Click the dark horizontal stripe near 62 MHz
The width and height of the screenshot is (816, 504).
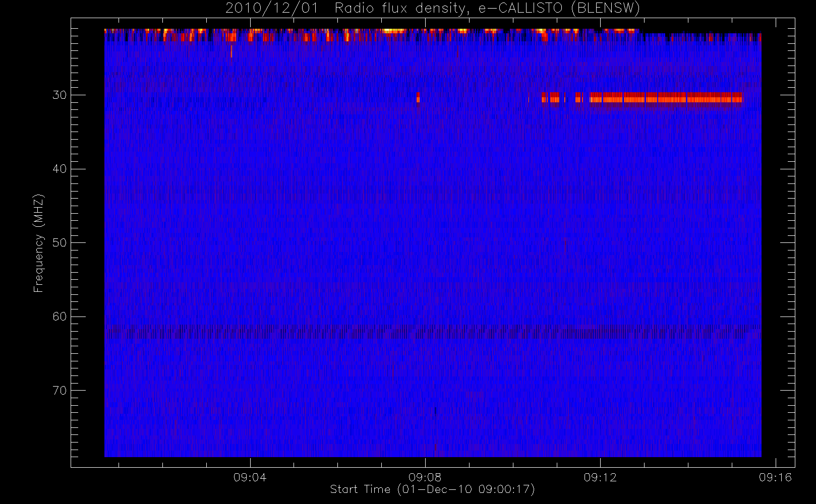click(x=433, y=332)
